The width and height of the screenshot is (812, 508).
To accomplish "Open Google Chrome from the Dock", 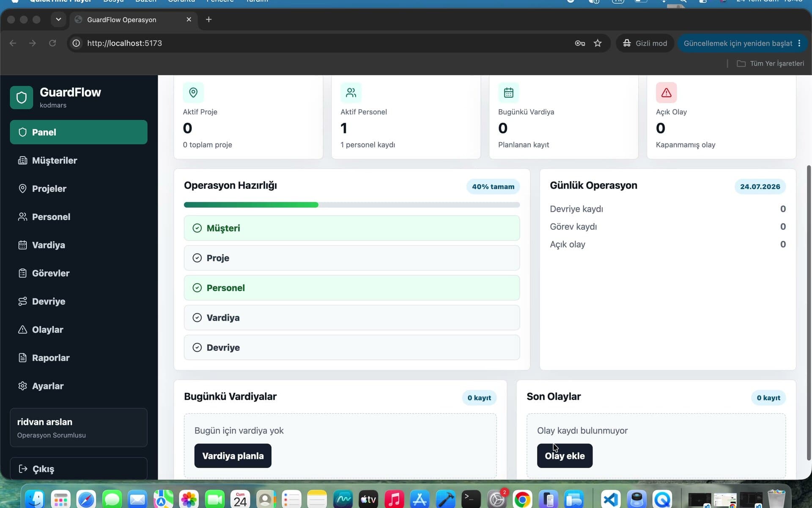I will (522, 500).
